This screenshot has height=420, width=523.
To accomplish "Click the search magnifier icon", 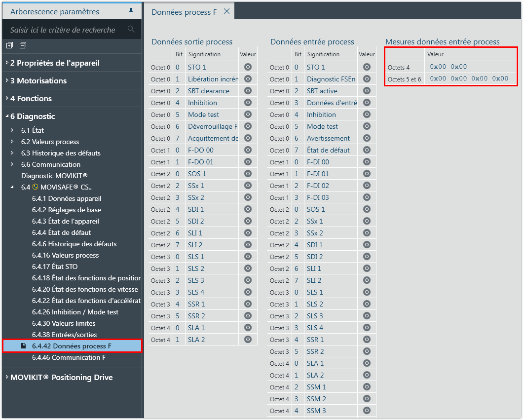I will 131,29.
